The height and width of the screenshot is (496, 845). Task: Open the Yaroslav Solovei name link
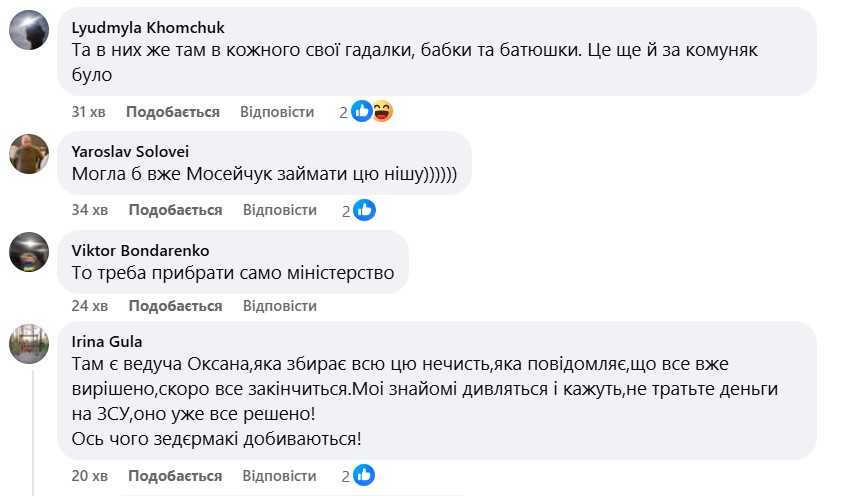pyautogui.click(x=129, y=152)
